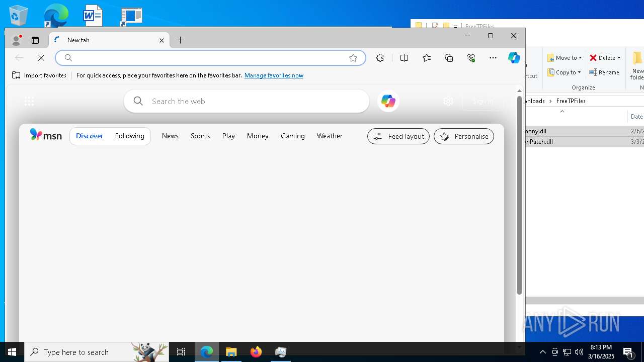Open the Sports section

[200, 136]
